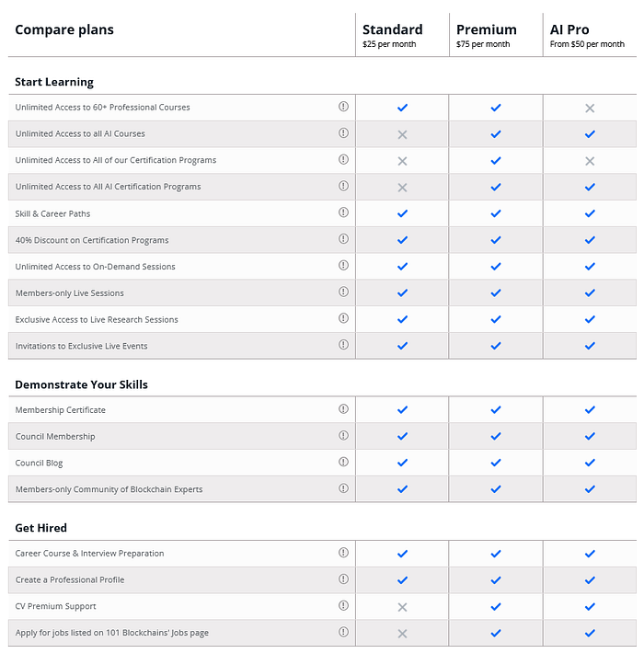This screenshot has height=653, width=644.
Task: Click info icon next to CV Premium Support
Action: tap(343, 605)
